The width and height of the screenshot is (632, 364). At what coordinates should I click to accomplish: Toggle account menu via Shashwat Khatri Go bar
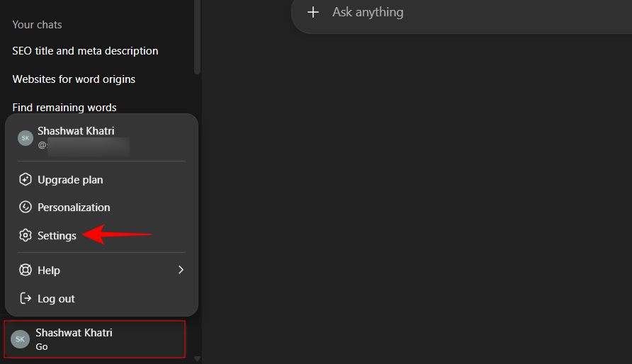point(94,339)
